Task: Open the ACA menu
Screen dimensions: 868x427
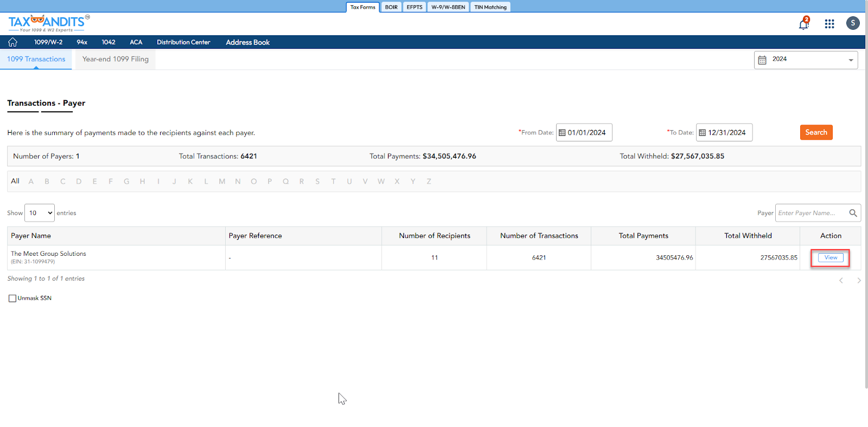Action: pyautogui.click(x=136, y=42)
